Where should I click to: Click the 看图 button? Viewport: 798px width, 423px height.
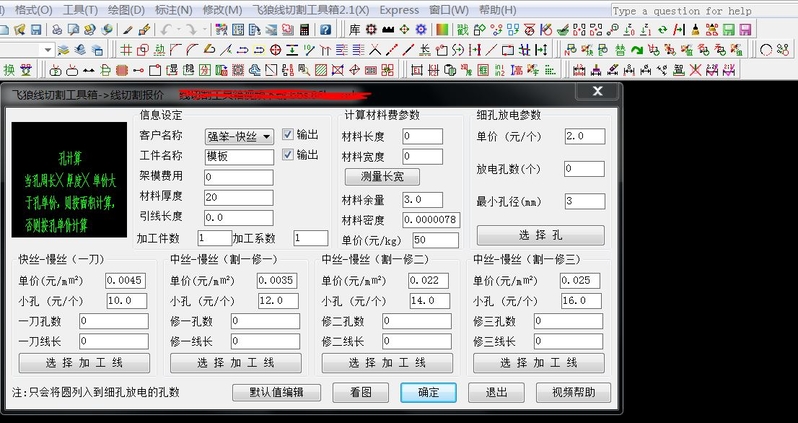[360, 392]
